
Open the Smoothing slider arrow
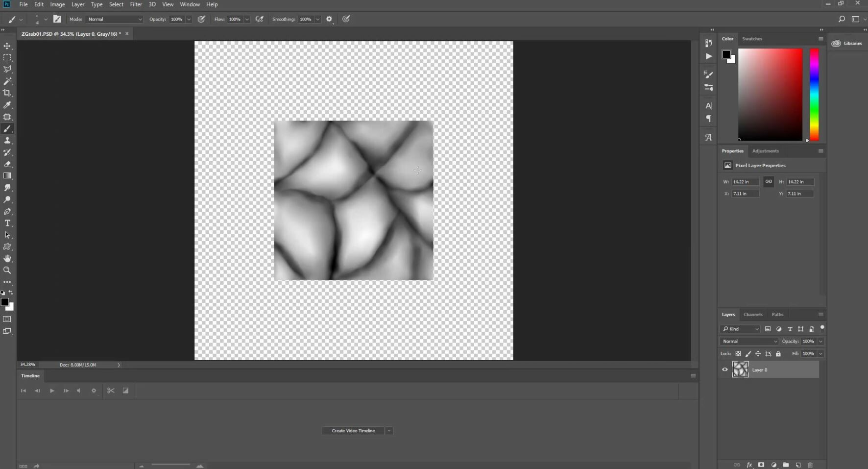click(x=317, y=19)
